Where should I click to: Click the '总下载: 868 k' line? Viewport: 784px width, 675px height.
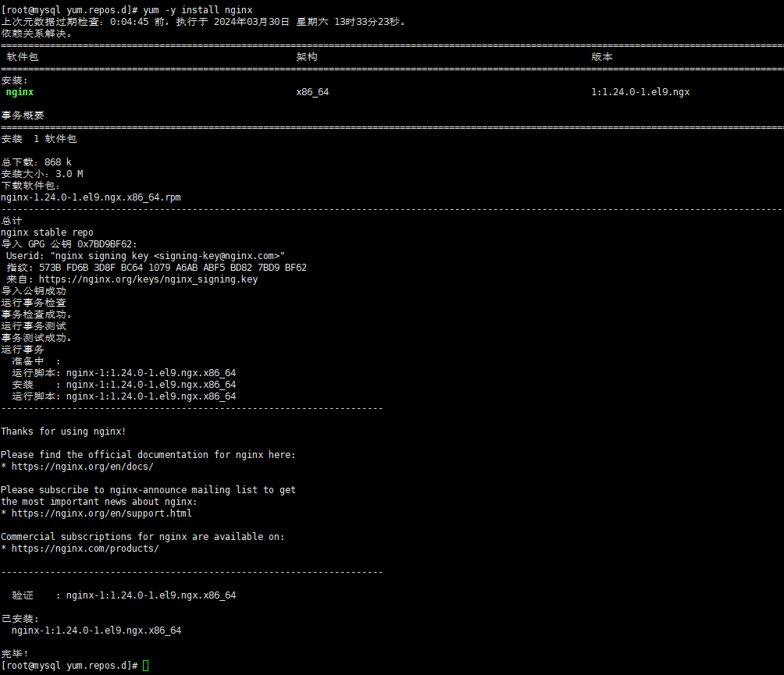[37, 162]
